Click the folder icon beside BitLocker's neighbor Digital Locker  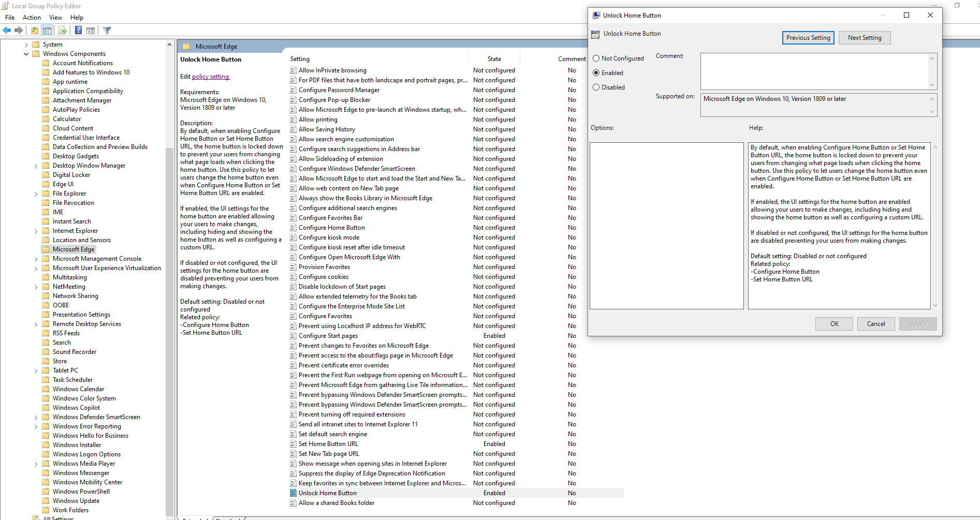46,175
